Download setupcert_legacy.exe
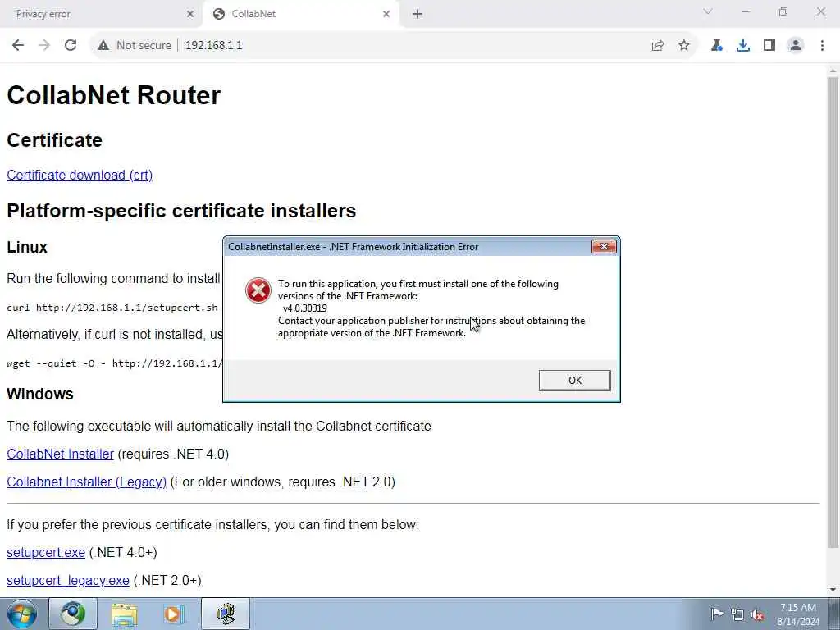840x630 pixels. 67,580
